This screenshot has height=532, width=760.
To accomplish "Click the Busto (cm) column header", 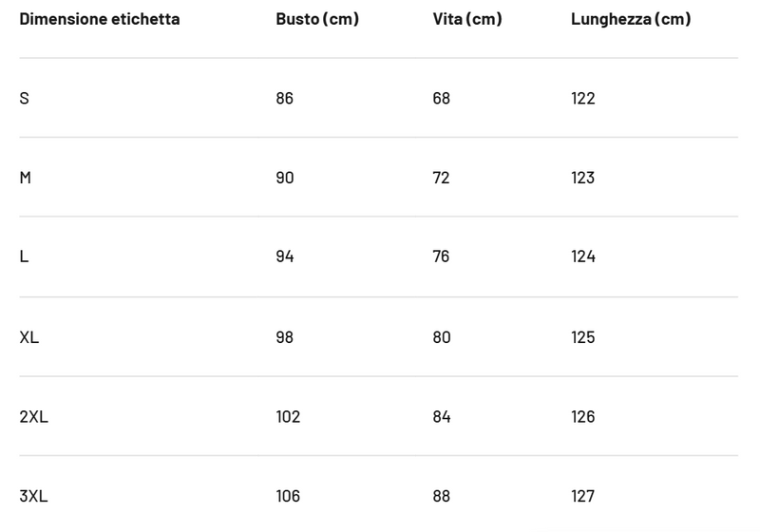I will click(x=317, y=19).
